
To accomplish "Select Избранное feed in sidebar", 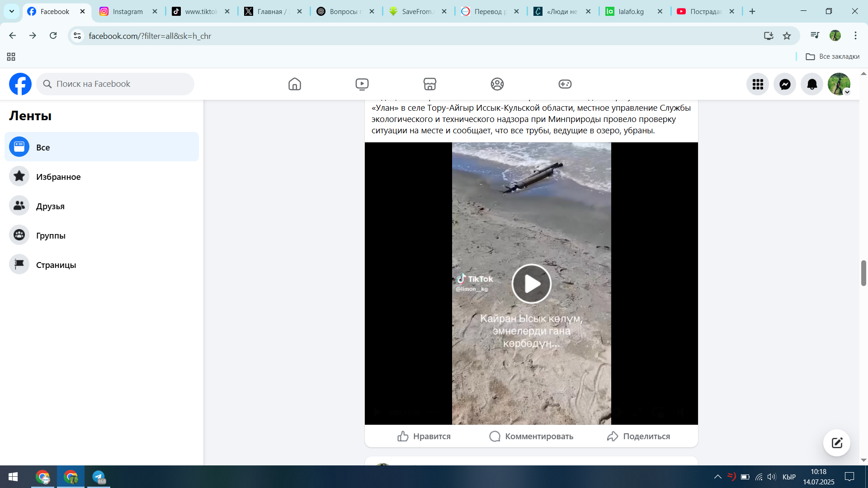I will [x=58, y=177].
